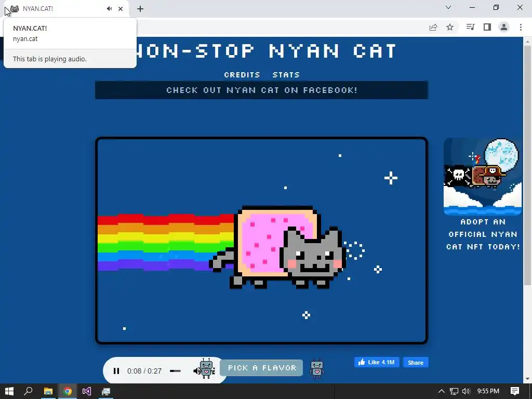This screenshot has width=532, height=399.
Task: Click the Facebook Share button
Action: [416, 362]
